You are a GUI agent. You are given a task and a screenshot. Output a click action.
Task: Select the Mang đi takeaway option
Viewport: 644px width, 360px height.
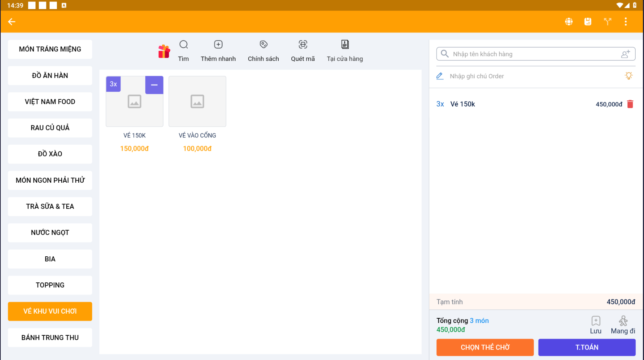(x=623, y=324)
